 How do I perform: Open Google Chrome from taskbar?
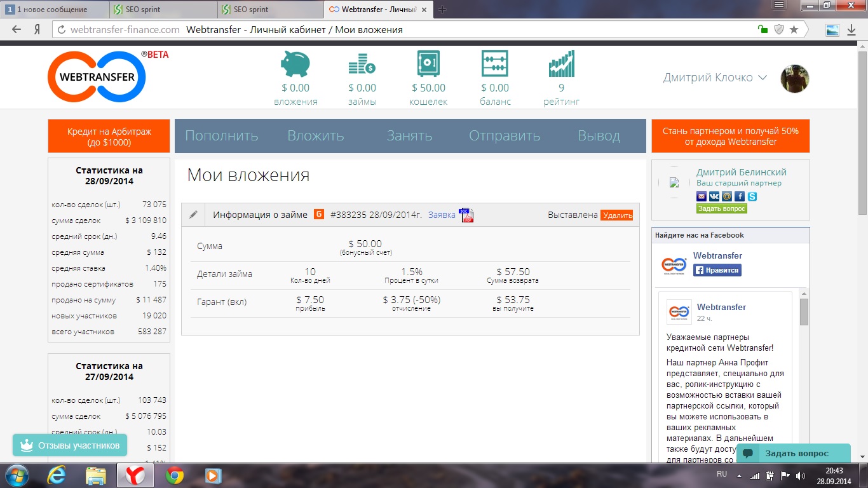point(175,475)
